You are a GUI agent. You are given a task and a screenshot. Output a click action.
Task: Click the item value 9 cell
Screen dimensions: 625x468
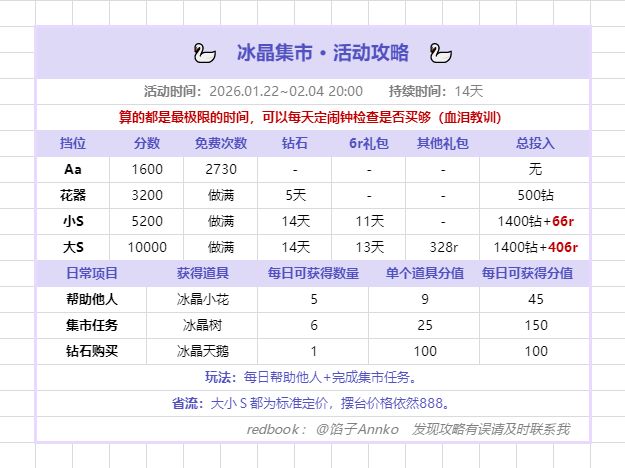tap(425, 299)
